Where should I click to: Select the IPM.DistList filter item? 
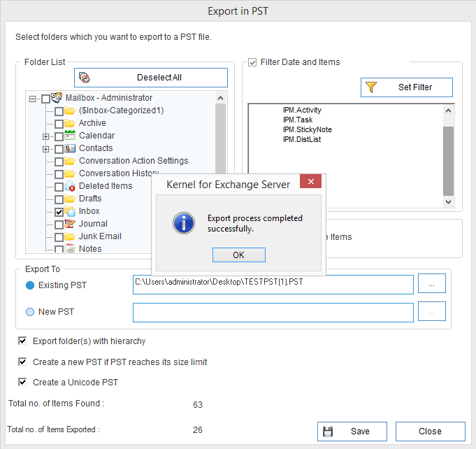pos(302,139)
